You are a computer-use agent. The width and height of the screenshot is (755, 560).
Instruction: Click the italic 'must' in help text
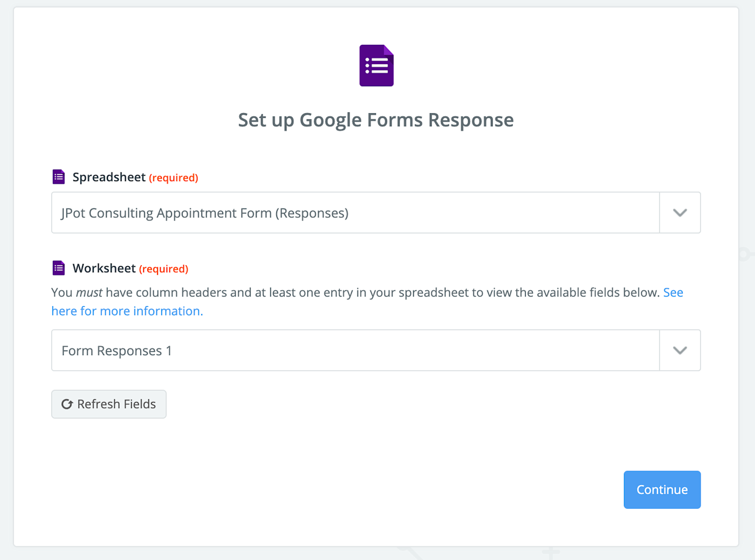coord(89,293)
